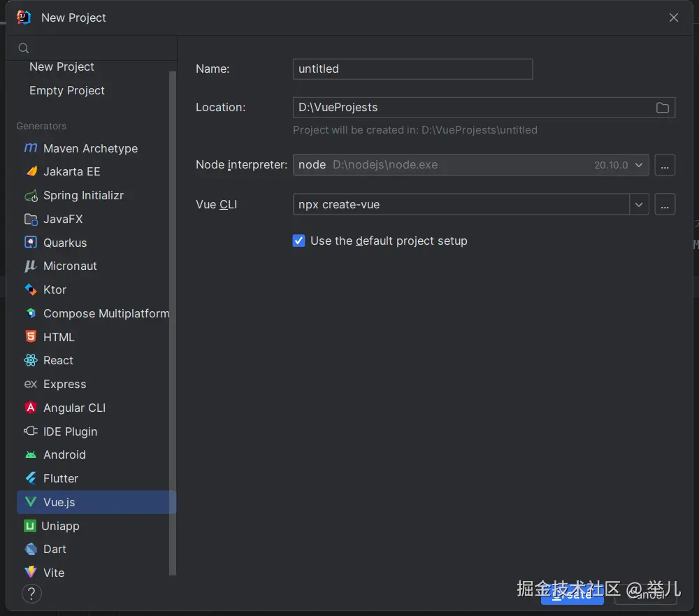Open the help question mark button
This screenshot has width=699, height=616.
tap(31, 594)
